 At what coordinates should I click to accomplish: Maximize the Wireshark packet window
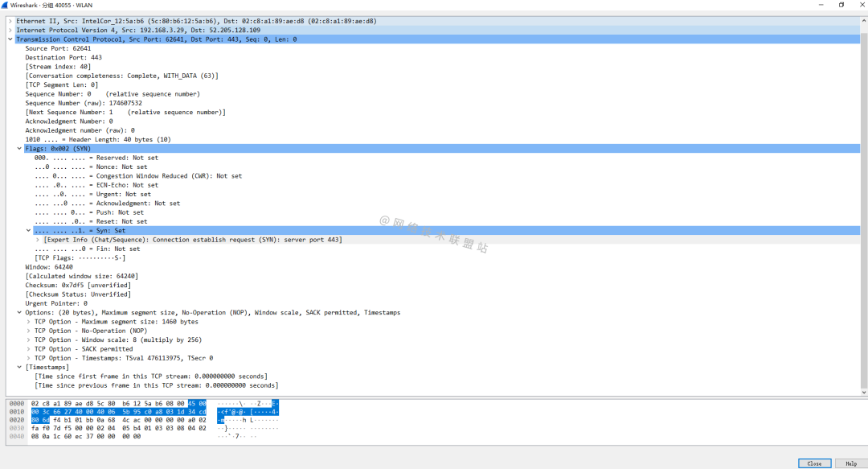tap(841, 5)
